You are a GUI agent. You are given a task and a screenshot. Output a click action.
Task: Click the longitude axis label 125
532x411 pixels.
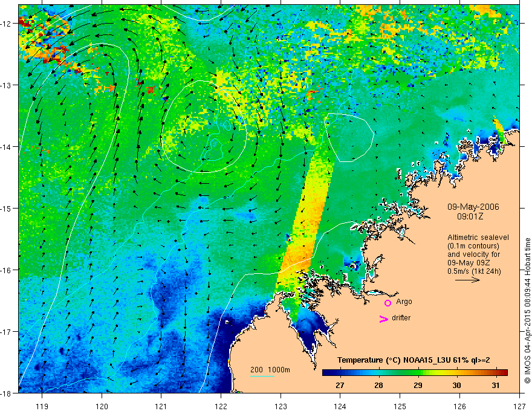coord(400,406)
